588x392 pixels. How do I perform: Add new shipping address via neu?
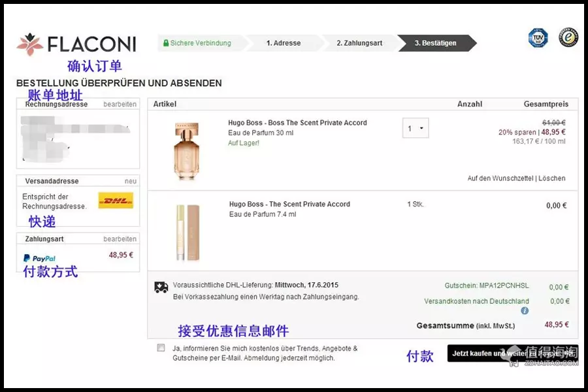tap(131, 181)
